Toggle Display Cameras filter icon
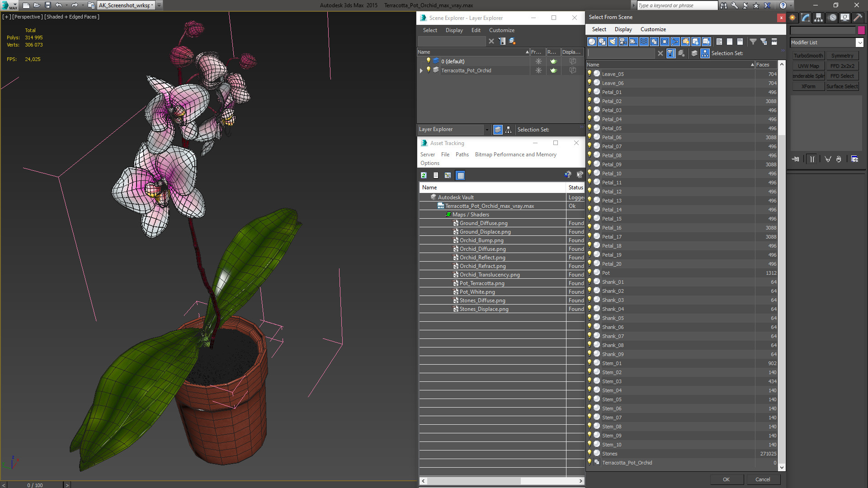 tap(623, 42)
